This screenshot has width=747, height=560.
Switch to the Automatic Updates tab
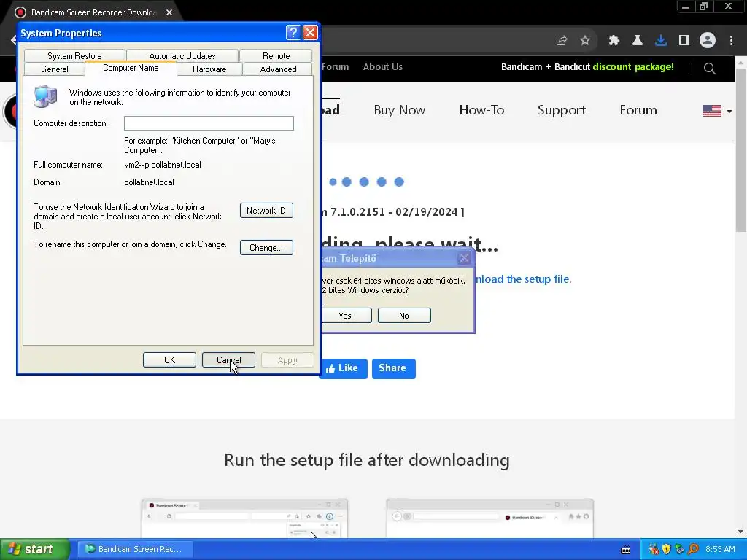pyautogui.click(x=182, y=55)
